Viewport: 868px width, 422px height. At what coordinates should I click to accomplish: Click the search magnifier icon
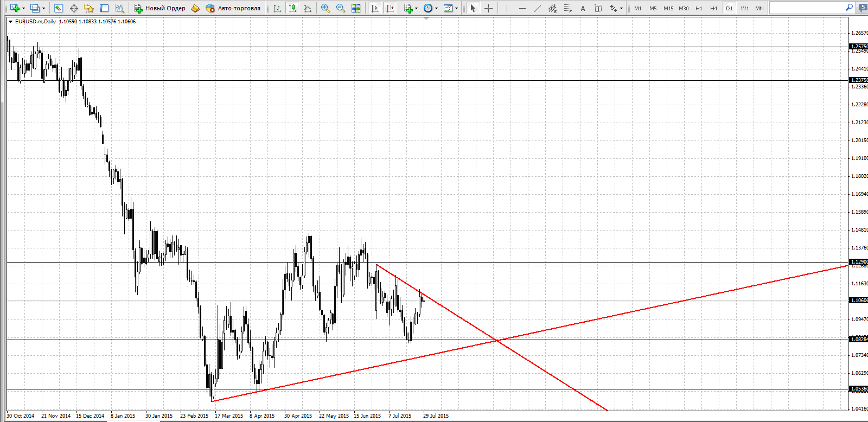pyautogui.click(x=849, y=8)
